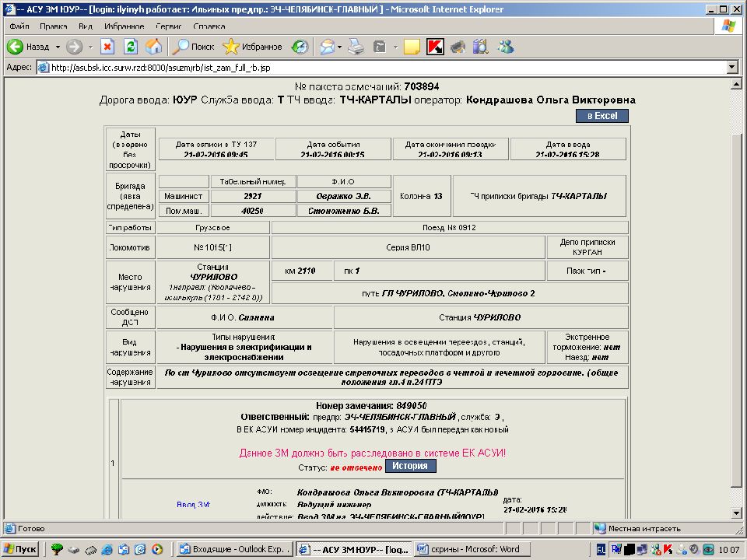
Task: Click the dark device toolbar icon
Action: pyautogui.click(x=458, y=47)
